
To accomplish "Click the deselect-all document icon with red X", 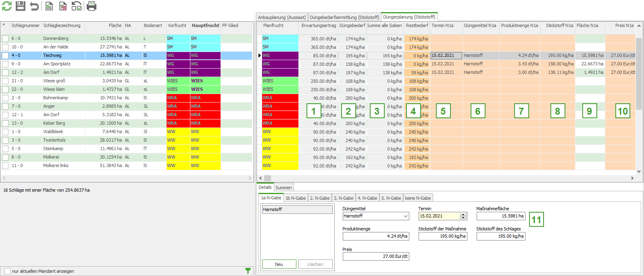I will [x=63, y=6].
